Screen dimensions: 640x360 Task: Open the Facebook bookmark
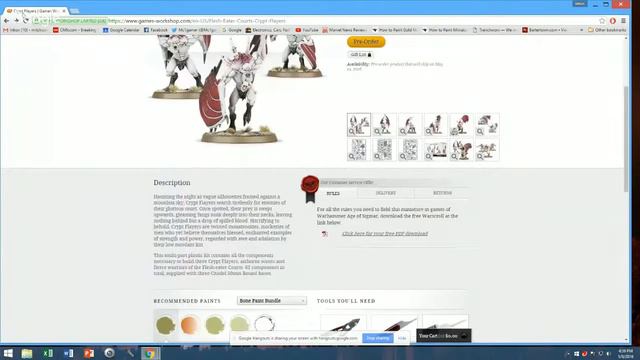click(156, 30)
